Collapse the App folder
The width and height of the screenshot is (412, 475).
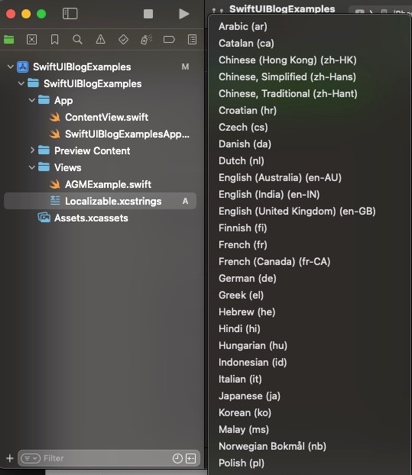click(x=32, y=100)
